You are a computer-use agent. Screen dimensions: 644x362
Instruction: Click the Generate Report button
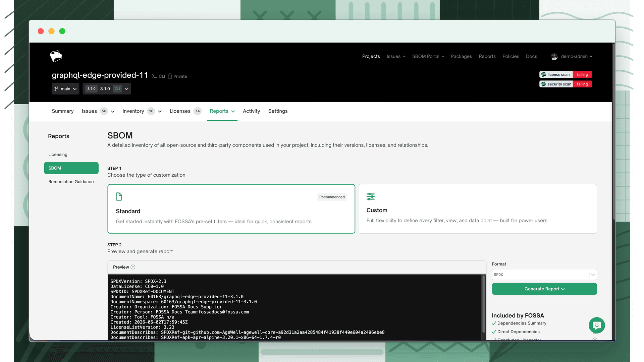coord(544,289)
